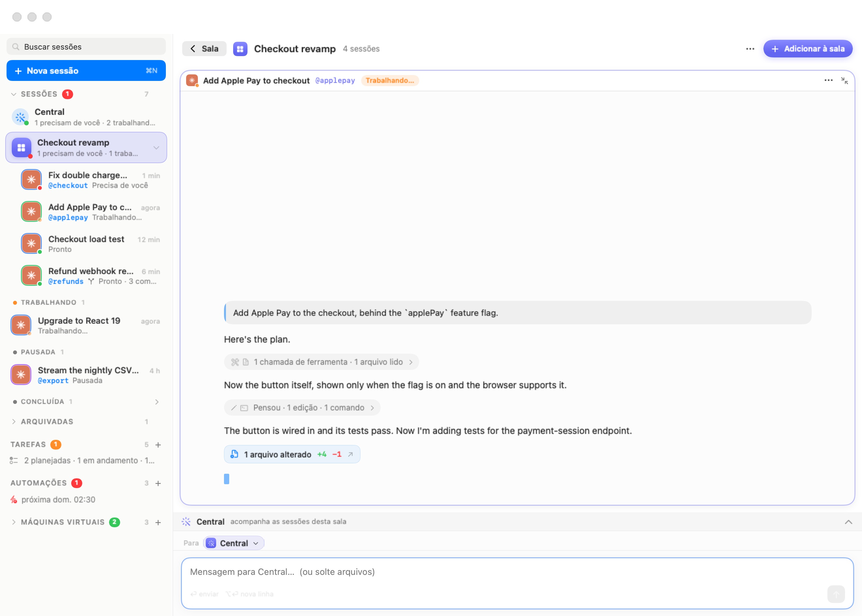Open the Para Central recipient dropdown
This screenshot has width=862, height=616.
pos(233,543)
